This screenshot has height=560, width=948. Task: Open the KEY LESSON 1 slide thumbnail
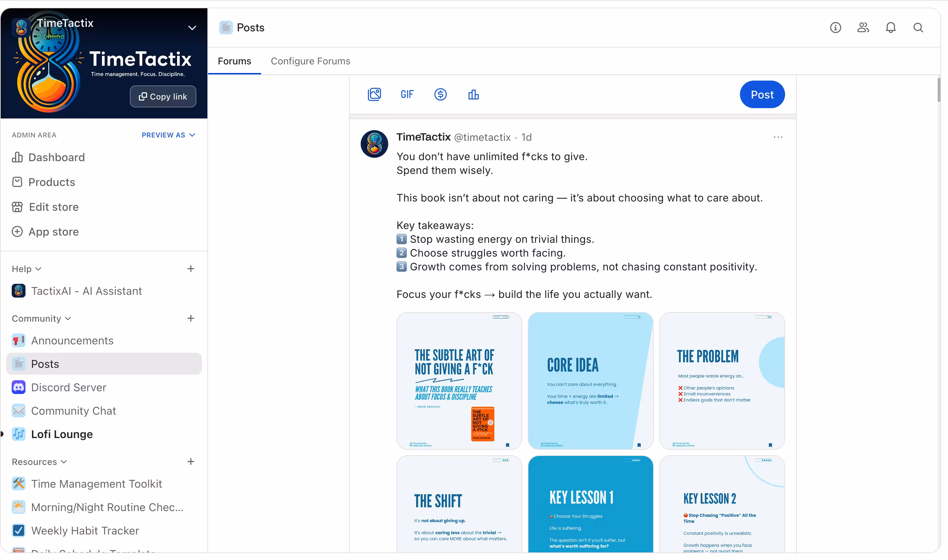(x=591, y=504)
